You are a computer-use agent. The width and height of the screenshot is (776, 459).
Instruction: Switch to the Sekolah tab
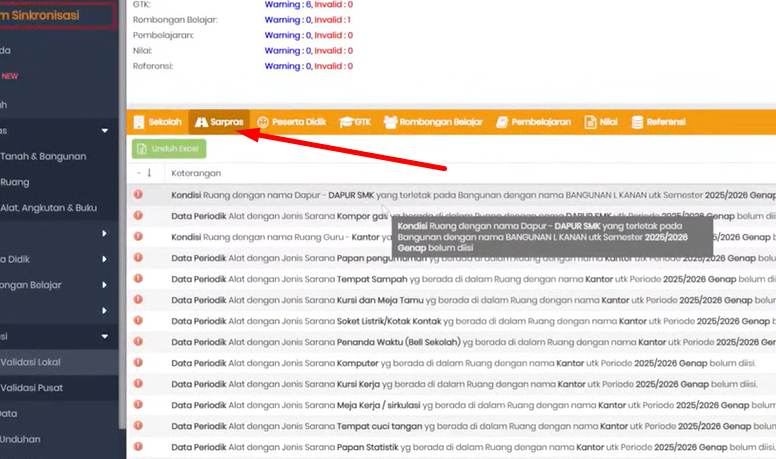pyautogui.click(x=157, y=122)
